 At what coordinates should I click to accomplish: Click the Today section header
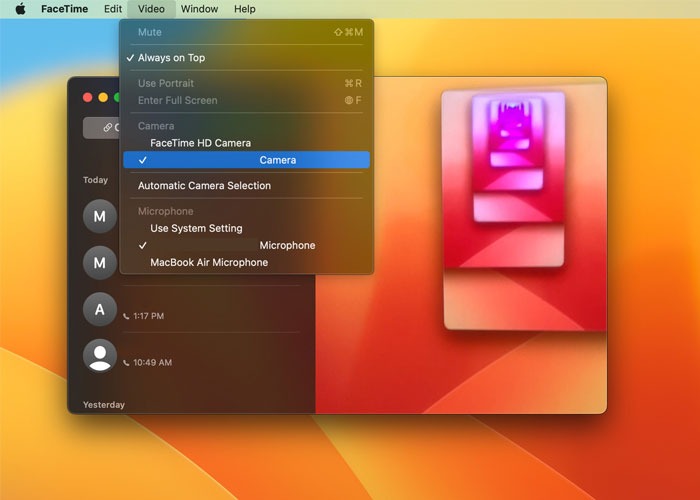click(96, 180)
